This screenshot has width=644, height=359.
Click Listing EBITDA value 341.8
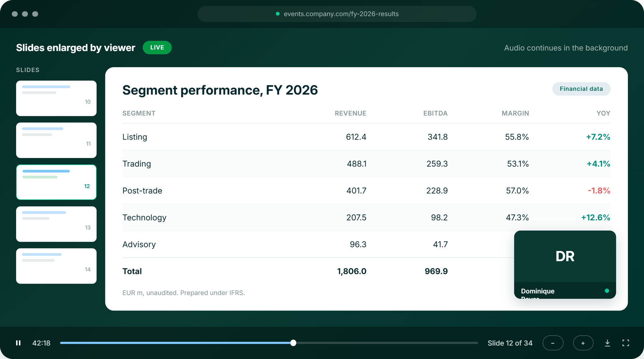437,137
